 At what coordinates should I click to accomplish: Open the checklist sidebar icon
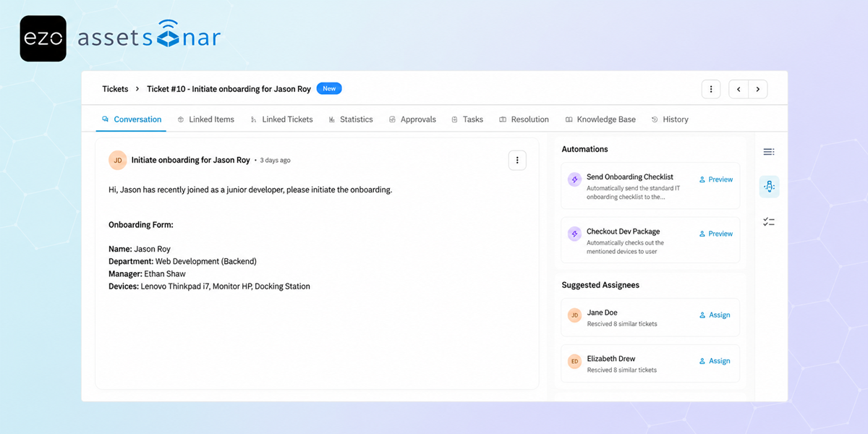tap(769, 222)
